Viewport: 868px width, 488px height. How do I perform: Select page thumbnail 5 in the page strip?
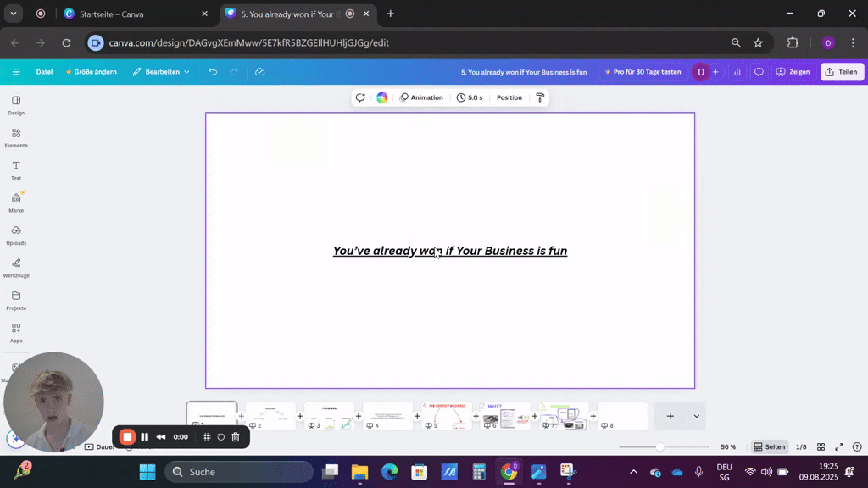coord(447,415)
